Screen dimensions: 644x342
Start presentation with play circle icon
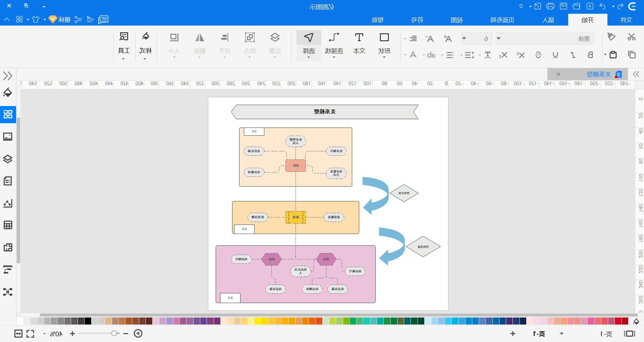pyautogui.click(x=138, y=333)
